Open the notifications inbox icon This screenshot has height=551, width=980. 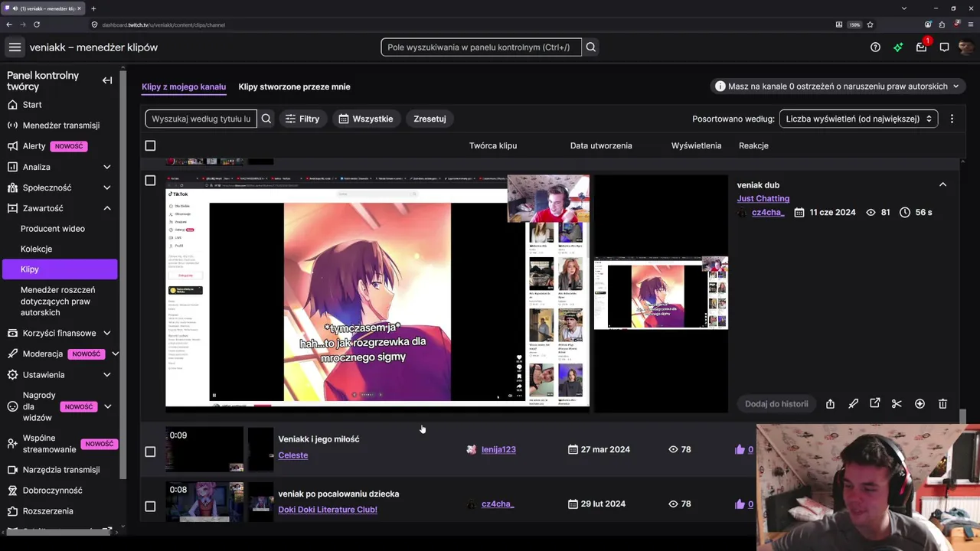click(921, 47)
